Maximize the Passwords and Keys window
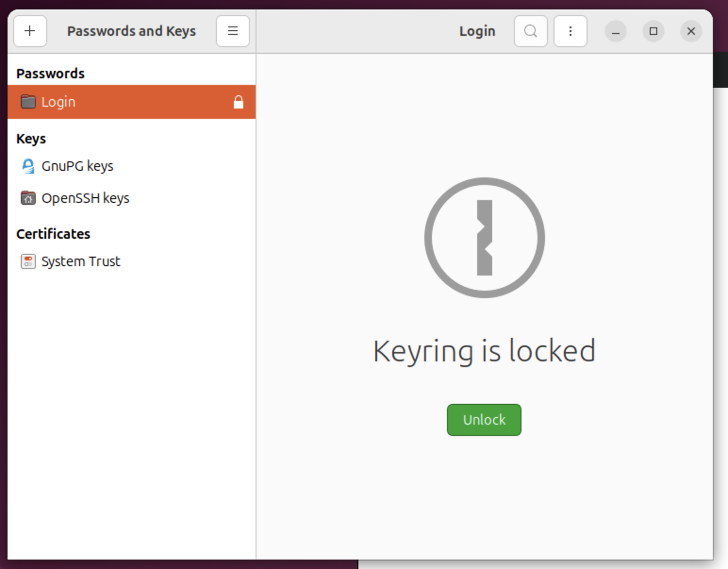The width and height of the screenshot is (728, 569). (653, 31)
